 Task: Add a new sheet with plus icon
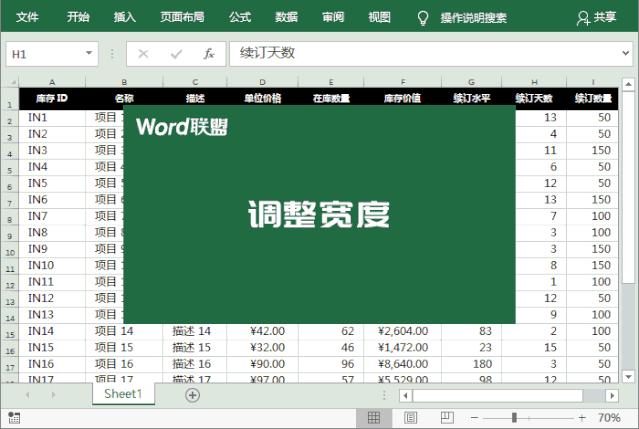(192, 395)
